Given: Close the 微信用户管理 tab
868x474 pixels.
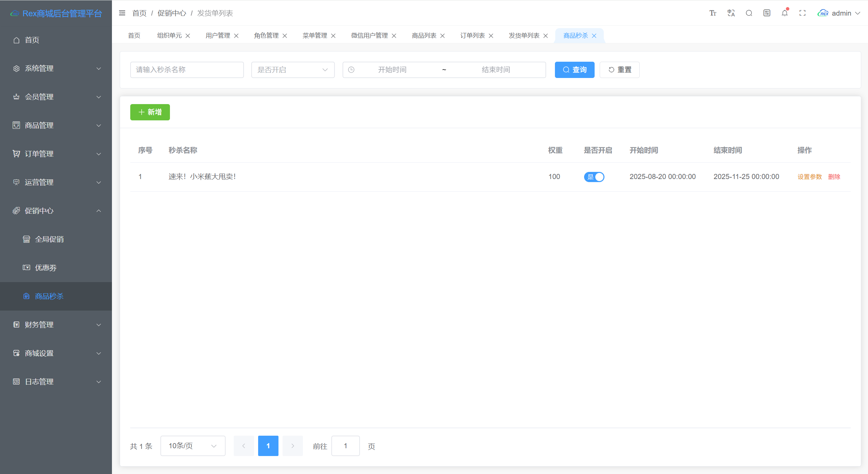Looking at the screenshot, I should pyautogui.click(x=394, y=36).
